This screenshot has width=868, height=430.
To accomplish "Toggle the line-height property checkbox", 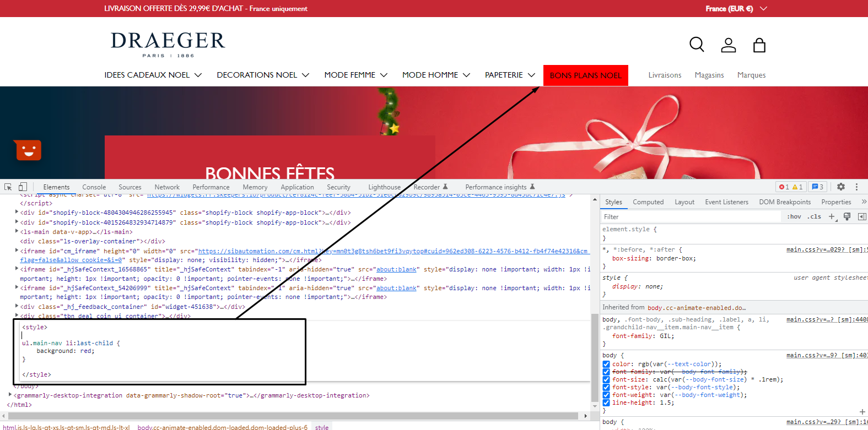I will 606,402.
